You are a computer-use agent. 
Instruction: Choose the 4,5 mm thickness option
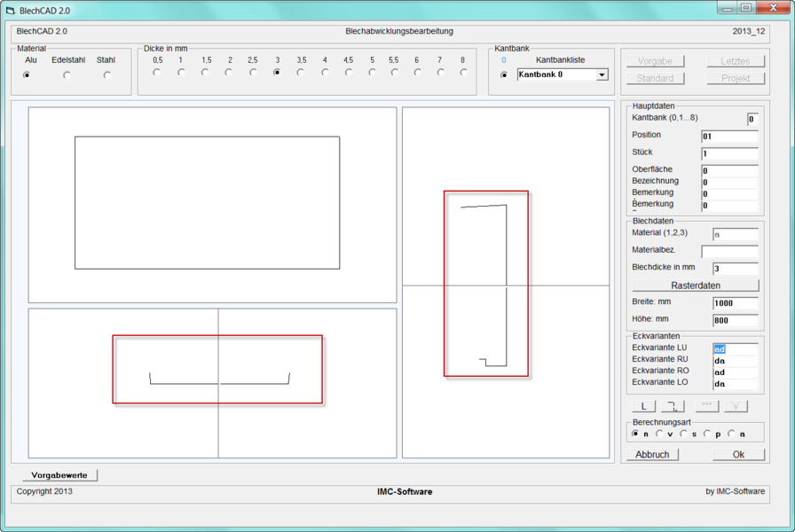[349, 73]
